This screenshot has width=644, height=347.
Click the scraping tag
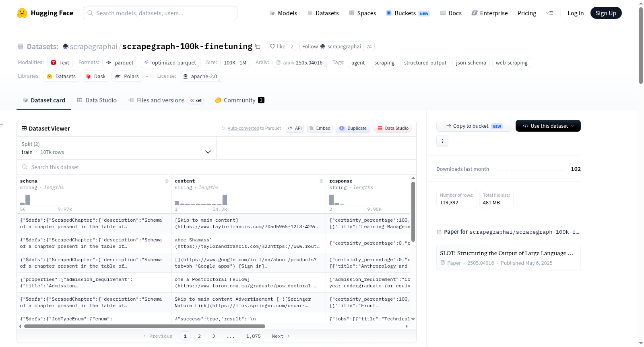click(384, 62)
